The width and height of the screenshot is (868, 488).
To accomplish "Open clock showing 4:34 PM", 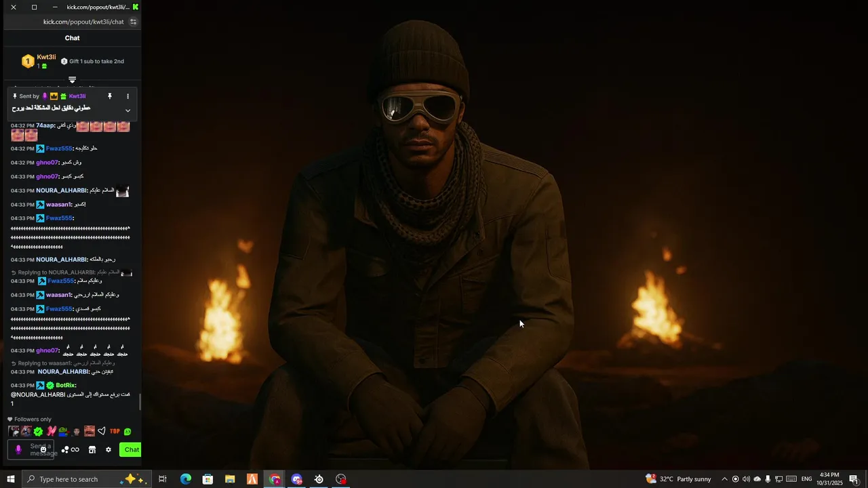I will [x=829, y=479].
